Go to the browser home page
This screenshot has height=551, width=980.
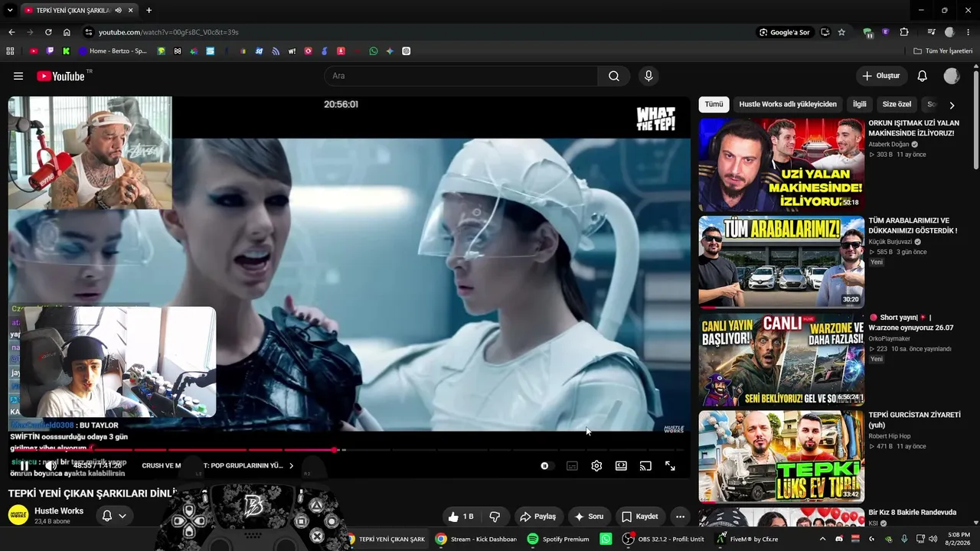67,32
